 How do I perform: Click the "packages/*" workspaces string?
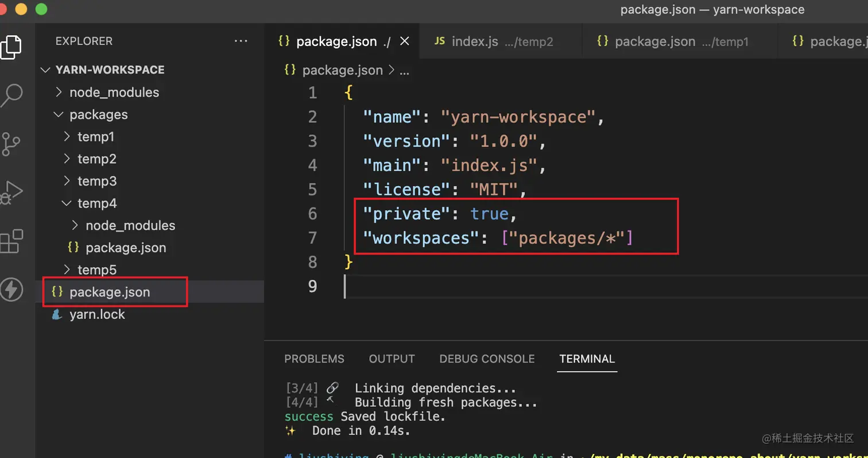[x=567, y=238]
